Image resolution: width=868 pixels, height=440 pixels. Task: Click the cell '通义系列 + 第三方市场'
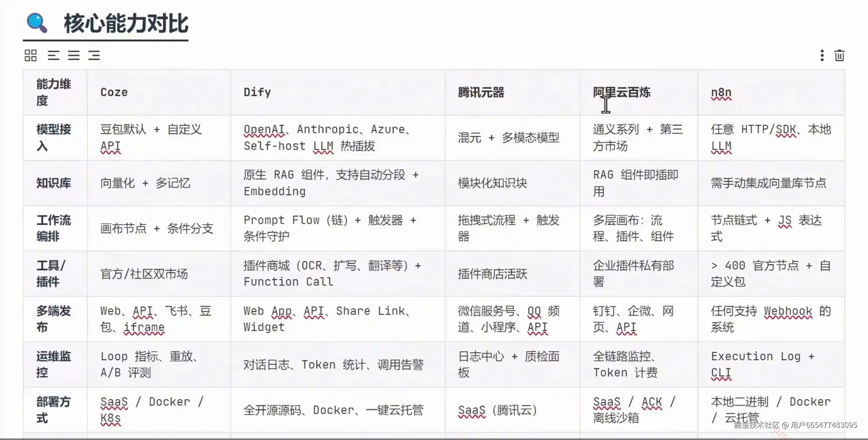(x=639, y=138)
